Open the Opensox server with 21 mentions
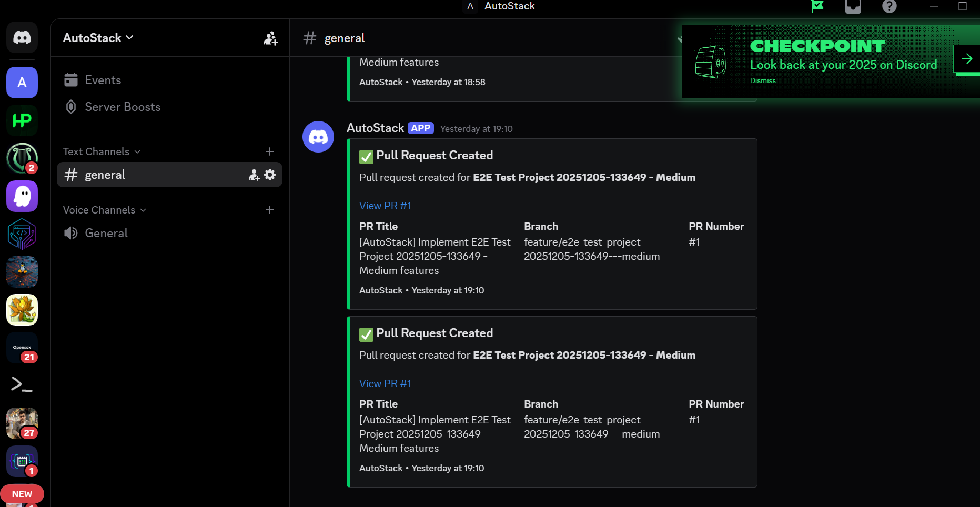The image size is (980, 507). click(22, 348)
